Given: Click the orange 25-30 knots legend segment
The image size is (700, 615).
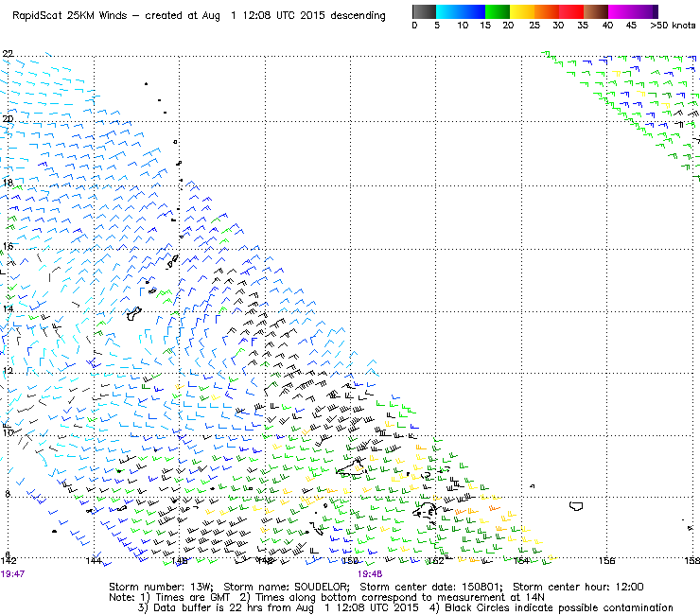Looking at the screenshot, I should (x=547, y=11).
